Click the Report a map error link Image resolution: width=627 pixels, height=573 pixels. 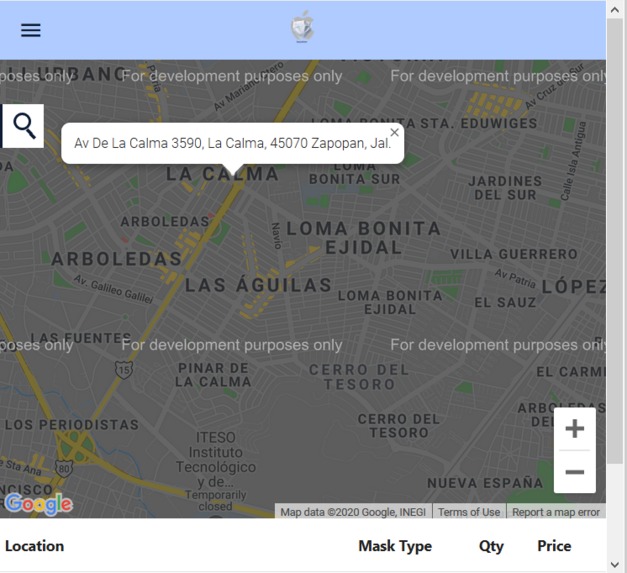[556, 512]
